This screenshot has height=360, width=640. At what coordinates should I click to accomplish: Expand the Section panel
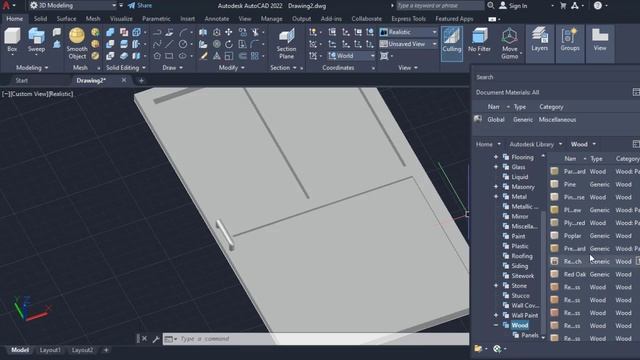click(x=283, y=68)
